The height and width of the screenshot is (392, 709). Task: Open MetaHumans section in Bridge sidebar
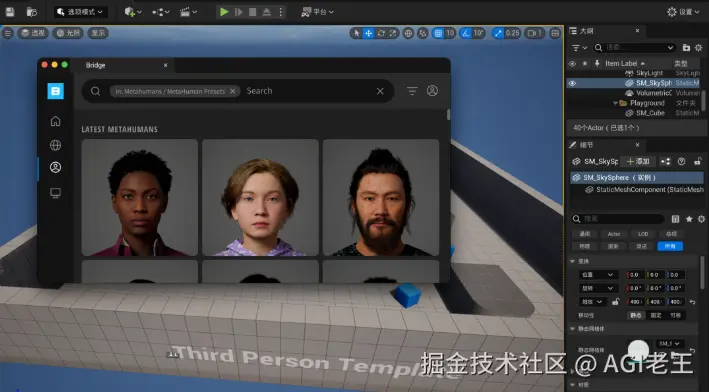(55, 167)
